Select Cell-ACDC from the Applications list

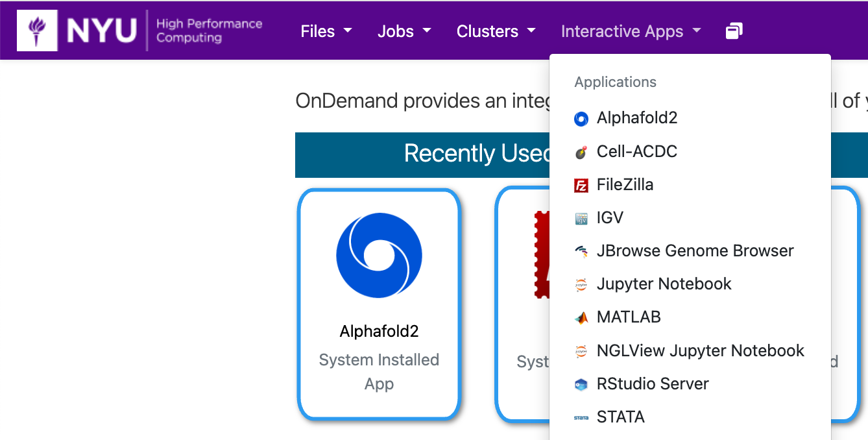690,151
